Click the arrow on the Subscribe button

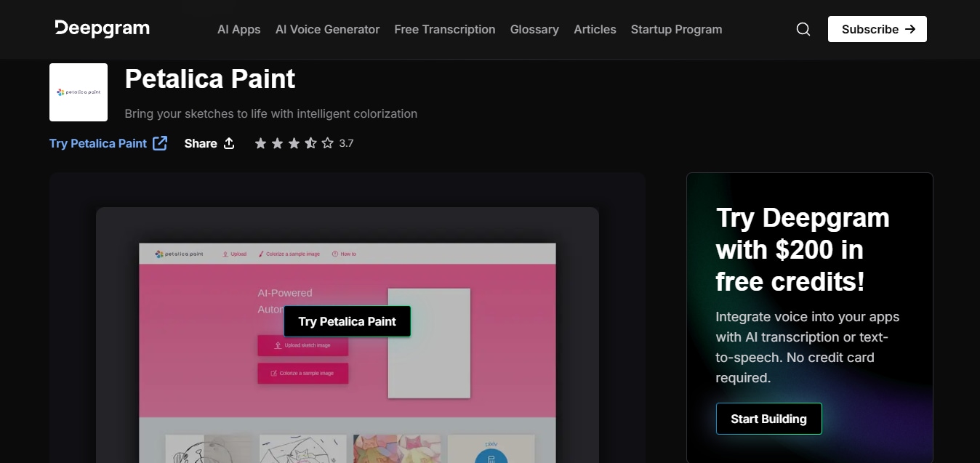pos(910,29)
